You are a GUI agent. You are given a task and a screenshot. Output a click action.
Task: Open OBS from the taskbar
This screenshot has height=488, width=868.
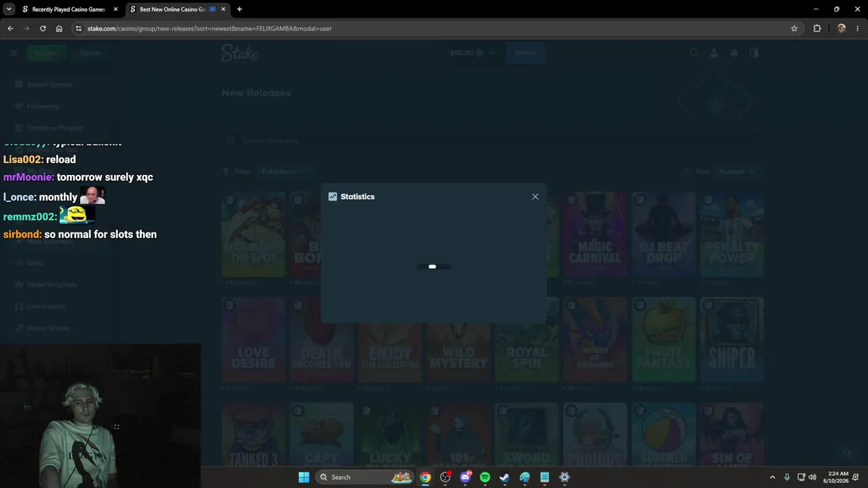[445, 477]
